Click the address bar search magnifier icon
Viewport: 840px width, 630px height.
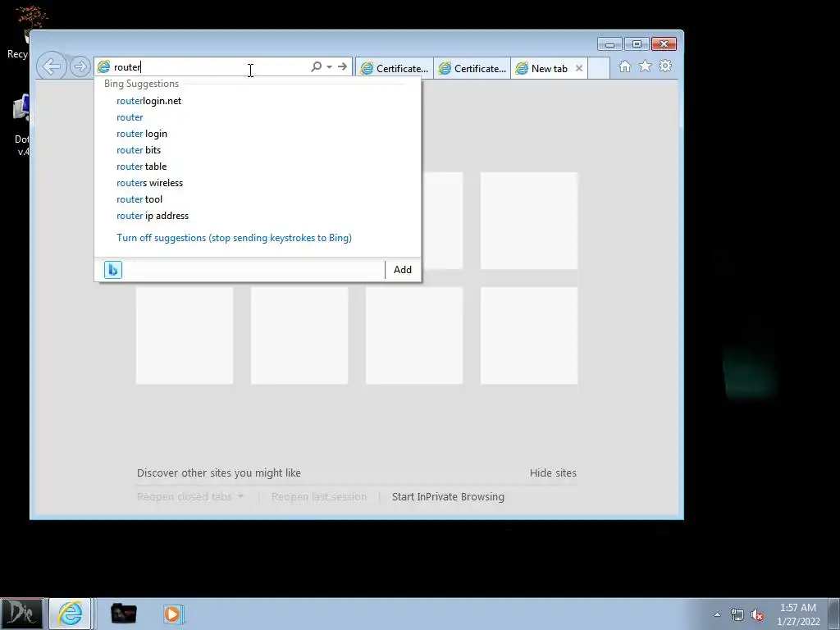(316, 66)
